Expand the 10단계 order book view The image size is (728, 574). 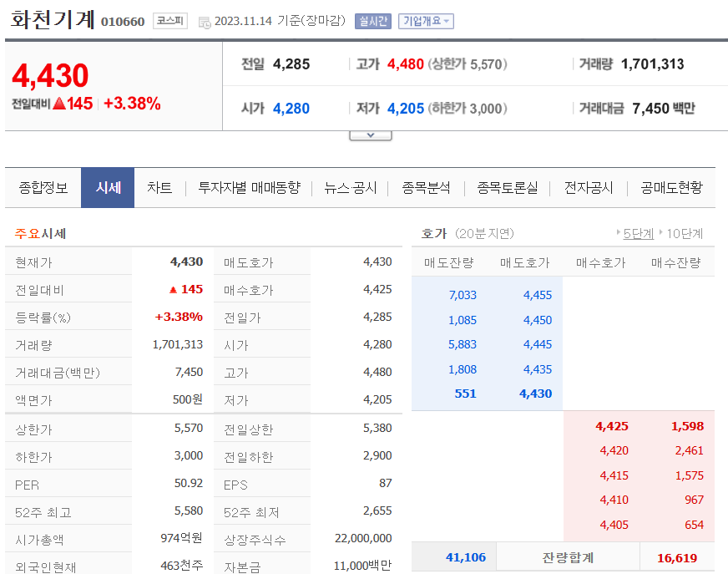tap(685, 234)
